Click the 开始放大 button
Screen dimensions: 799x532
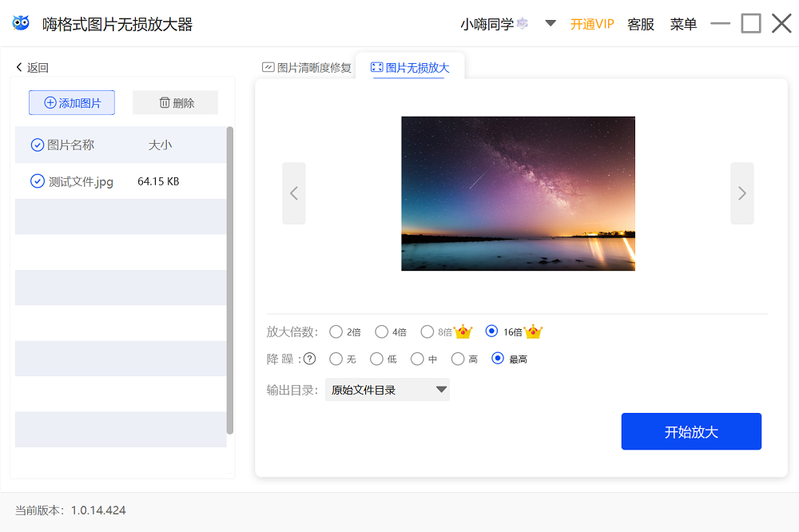(x=691, y=431)
